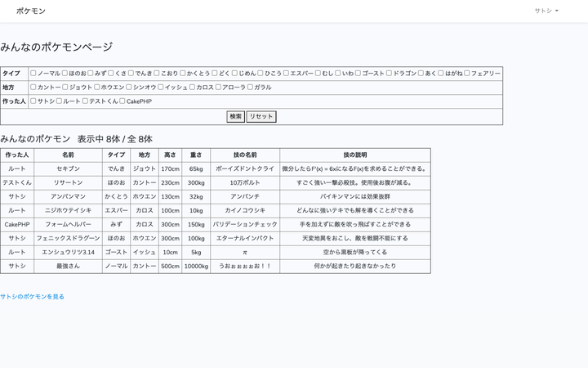This screenshot has height=368, width=588.
Task: Select the フォームヘルパー name cell
Action: pos(69,224)
